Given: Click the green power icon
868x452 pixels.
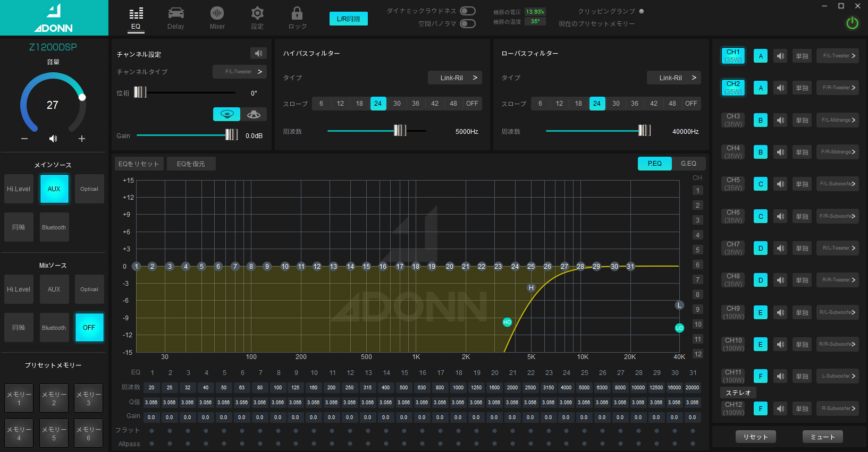Looking at the screenshot, I should coord(852,23).
